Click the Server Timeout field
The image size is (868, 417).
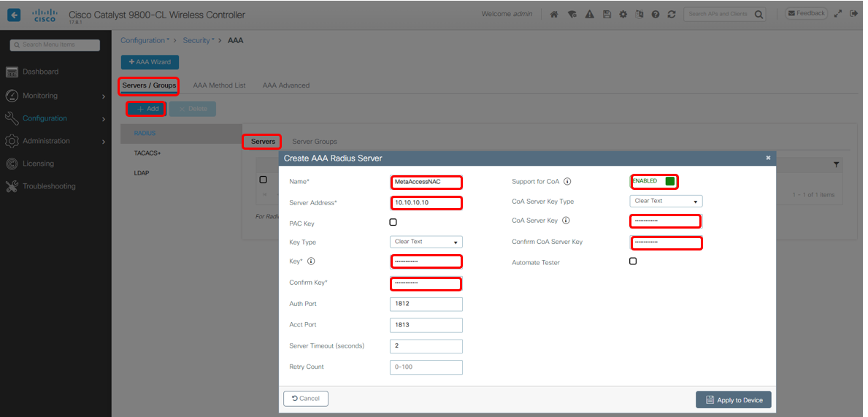pyautogui.click(x=426, y=346)
